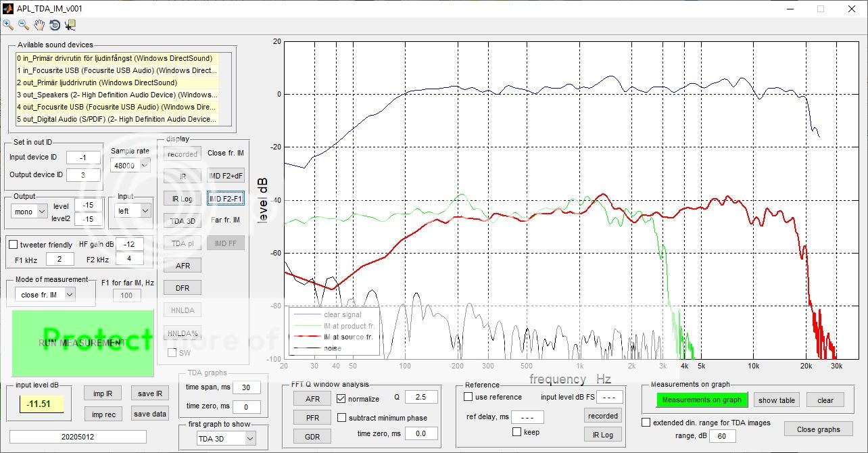
Task: Toggle subtract minimum phase checkbox
Action: click(341, 418)
